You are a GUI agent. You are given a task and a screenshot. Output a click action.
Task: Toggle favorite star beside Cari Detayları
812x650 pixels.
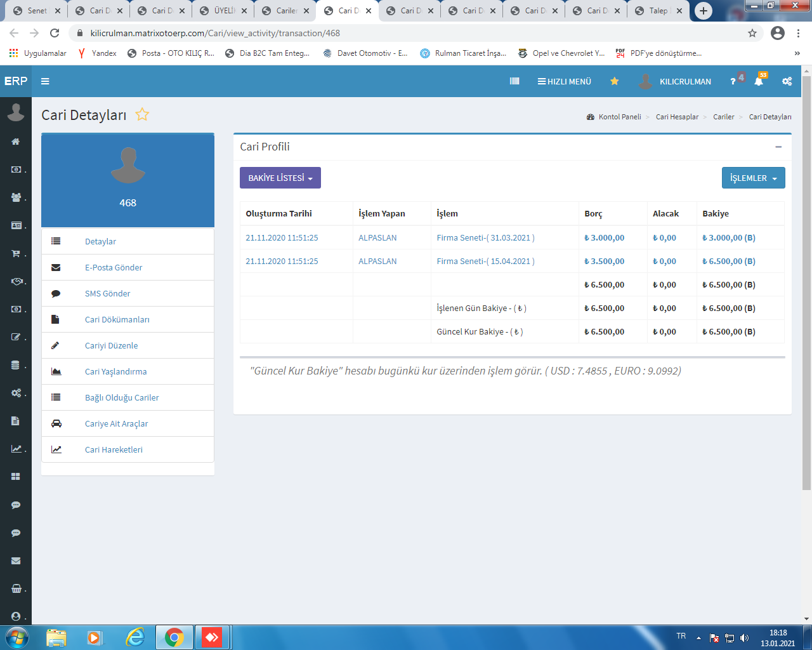click(142, 115)
